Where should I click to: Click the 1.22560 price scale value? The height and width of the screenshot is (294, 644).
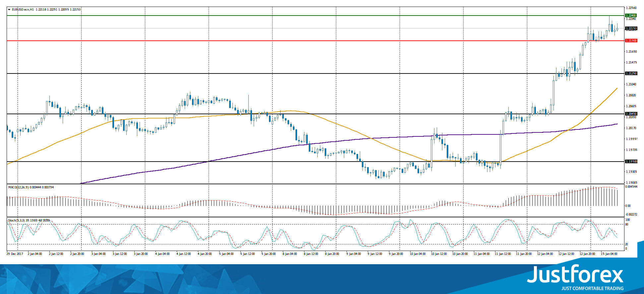tap(631, 8)
